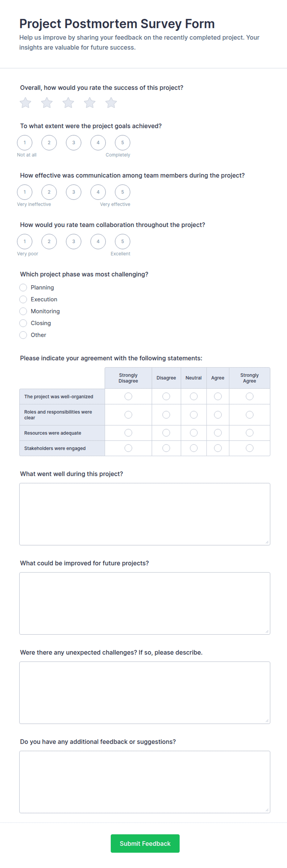Mark Strongly Agree for project was well-organized
This screenshot has height=868, width=287.
click(x=249, y=396)
